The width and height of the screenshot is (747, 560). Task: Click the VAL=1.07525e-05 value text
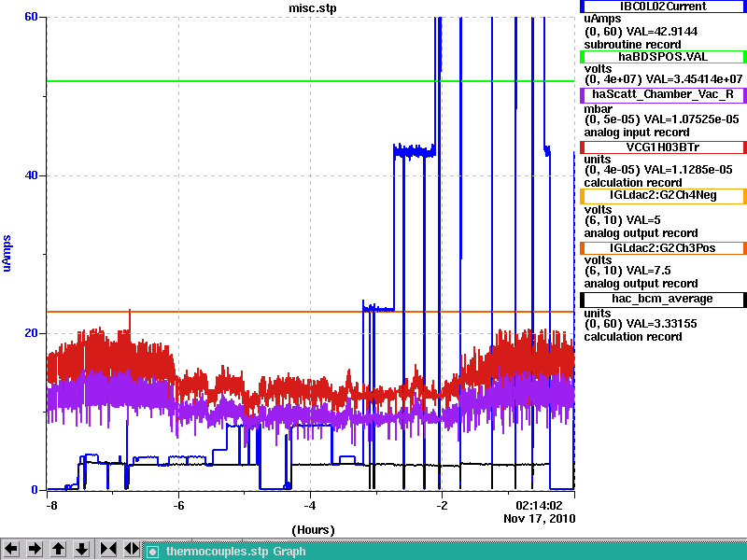tap(692, 119)
